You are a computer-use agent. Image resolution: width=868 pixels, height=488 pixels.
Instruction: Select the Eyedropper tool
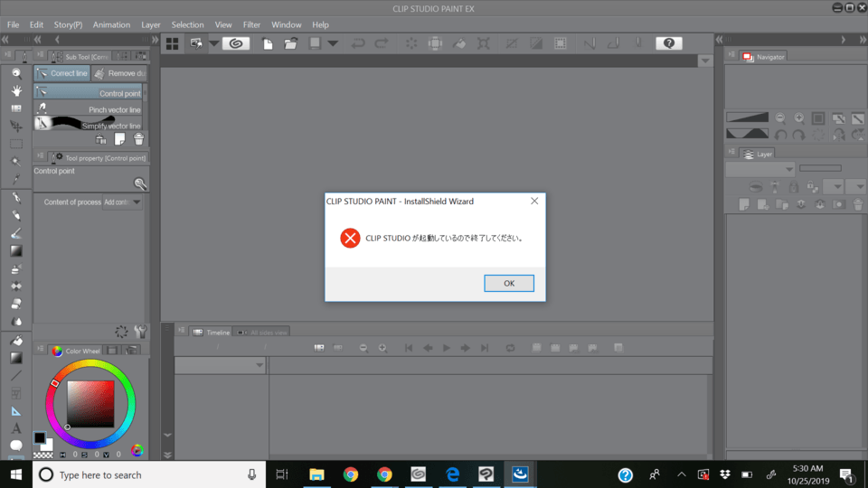[16, 179]
